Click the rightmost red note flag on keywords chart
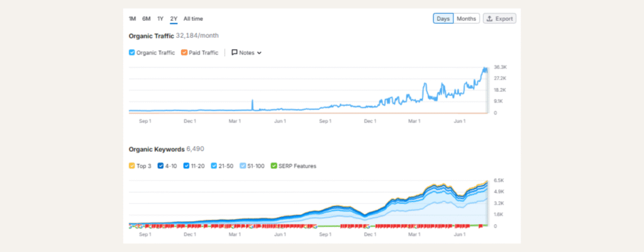Image resolution: width=644 pixels, height=252 pixels. point(480,225)
